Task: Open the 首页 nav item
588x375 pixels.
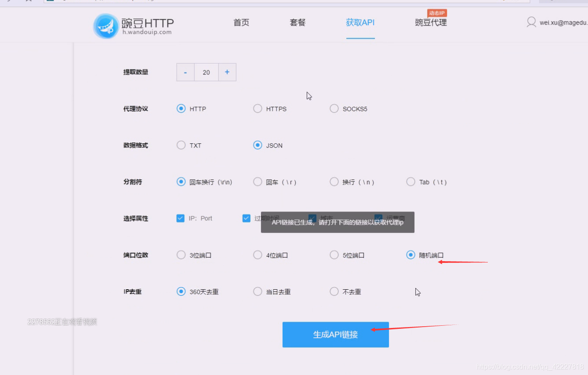Action: tap(241, 22)
